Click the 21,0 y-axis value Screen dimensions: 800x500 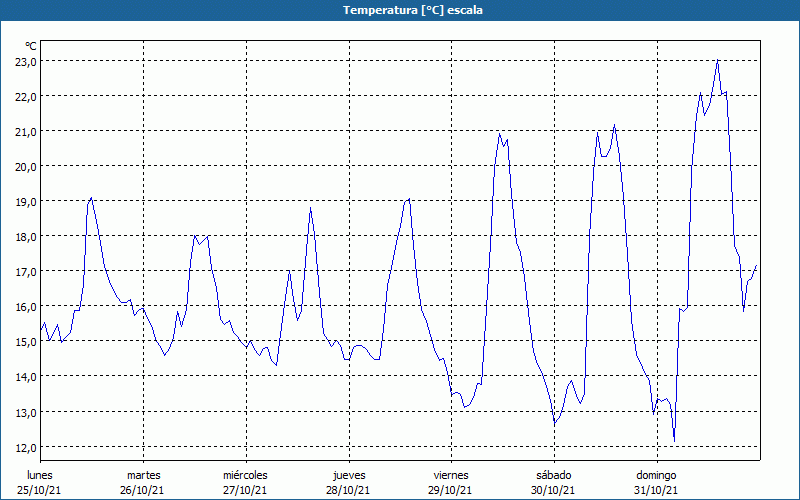(26, 132)
